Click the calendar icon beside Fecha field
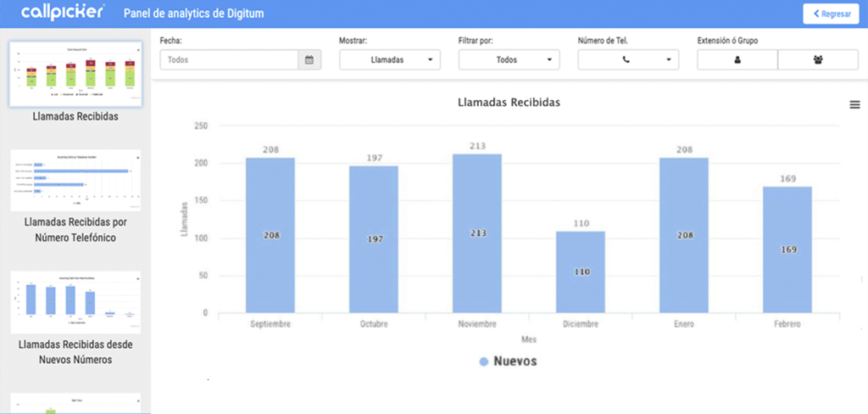The width and height of the screenshot is (868, 414). click(309, 60)
